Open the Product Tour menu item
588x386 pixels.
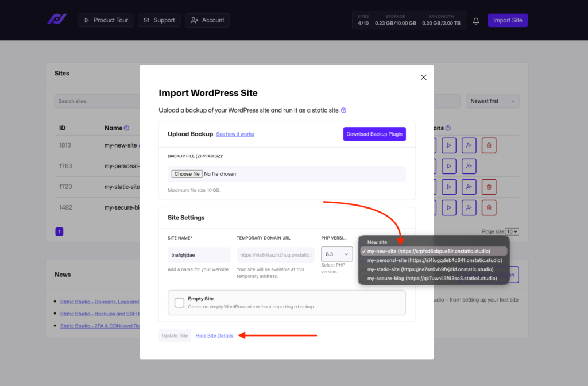[x=106, y=20]
